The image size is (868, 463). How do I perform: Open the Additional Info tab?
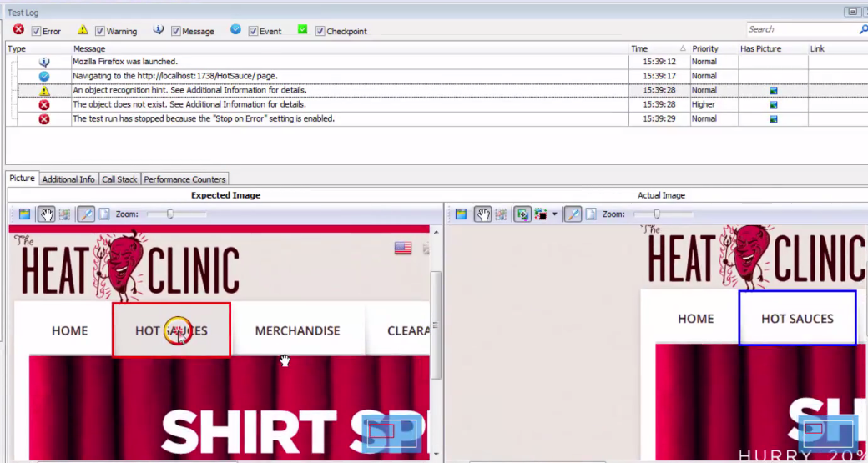click(x=68, y=179)
